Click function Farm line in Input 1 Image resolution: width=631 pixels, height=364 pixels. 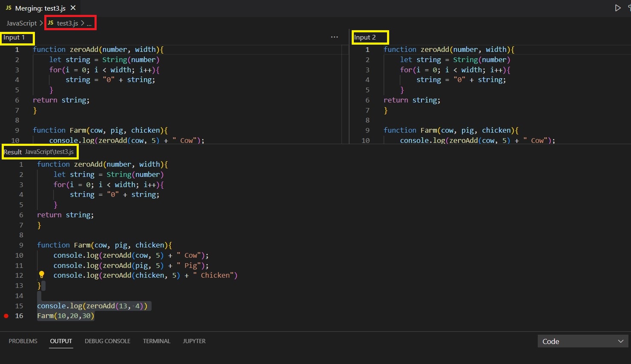coord(100,130)
